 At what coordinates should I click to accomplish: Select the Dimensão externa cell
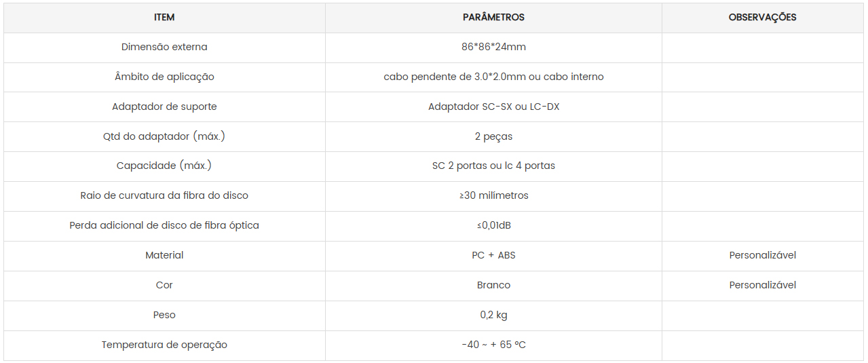click(164, 47)
